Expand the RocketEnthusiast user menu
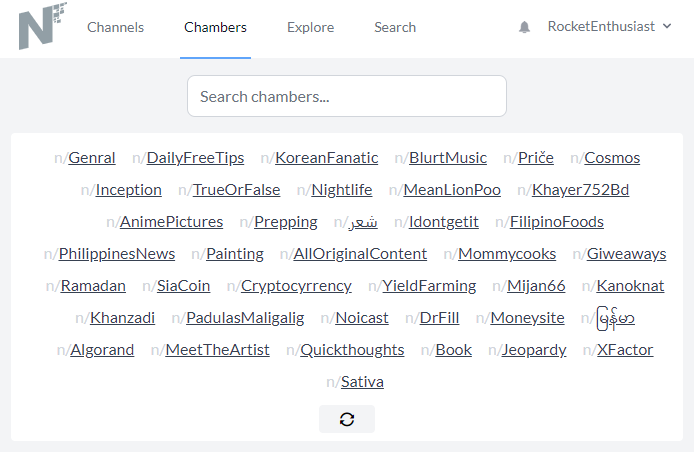Screen dimensions: 694x452 pos(609,27)
